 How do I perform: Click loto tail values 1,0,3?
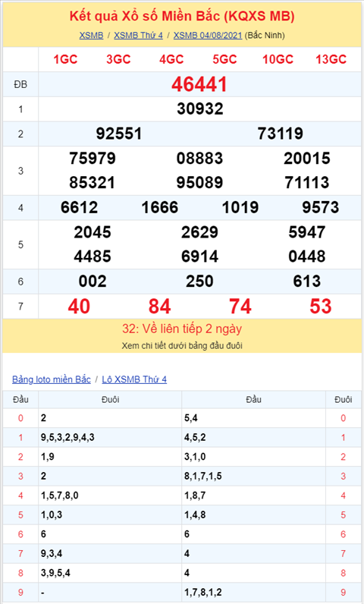coord(52,515)
